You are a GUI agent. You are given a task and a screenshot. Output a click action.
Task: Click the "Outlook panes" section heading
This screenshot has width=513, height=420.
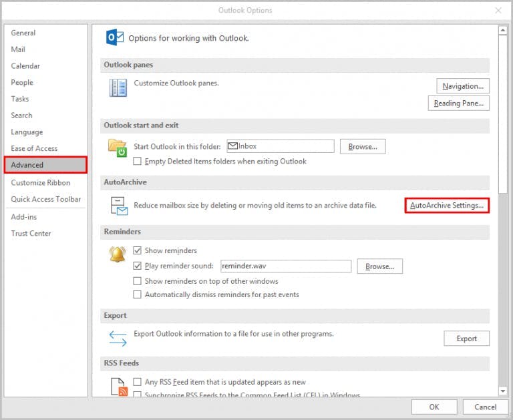pos(128,65)
